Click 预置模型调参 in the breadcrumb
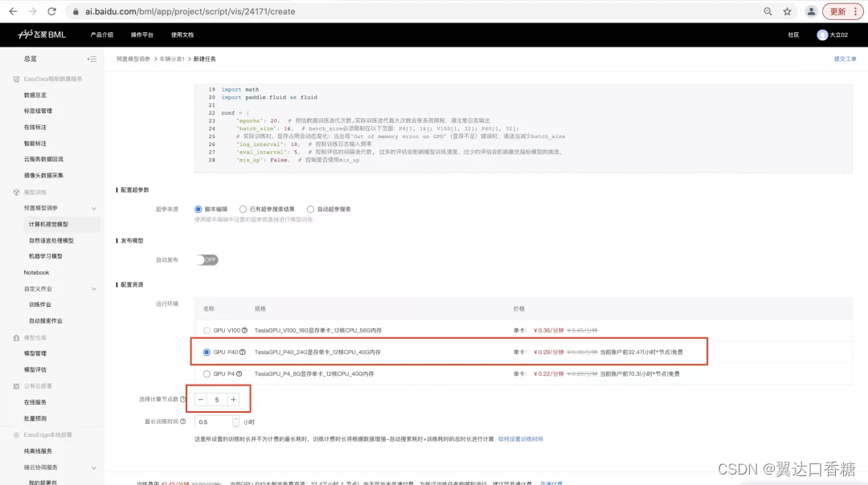 133,59
